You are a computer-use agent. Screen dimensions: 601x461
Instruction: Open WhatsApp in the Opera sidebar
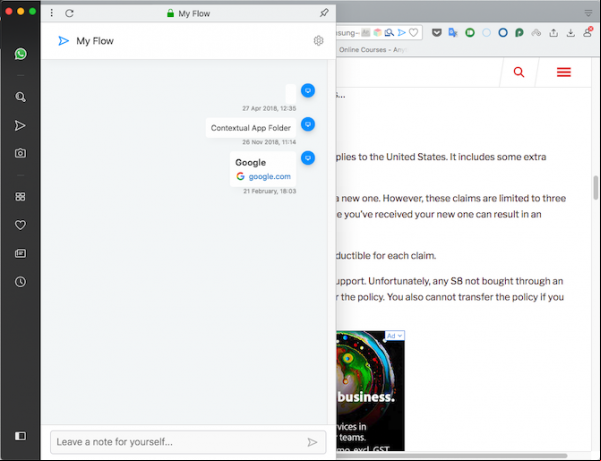(21, 54)
